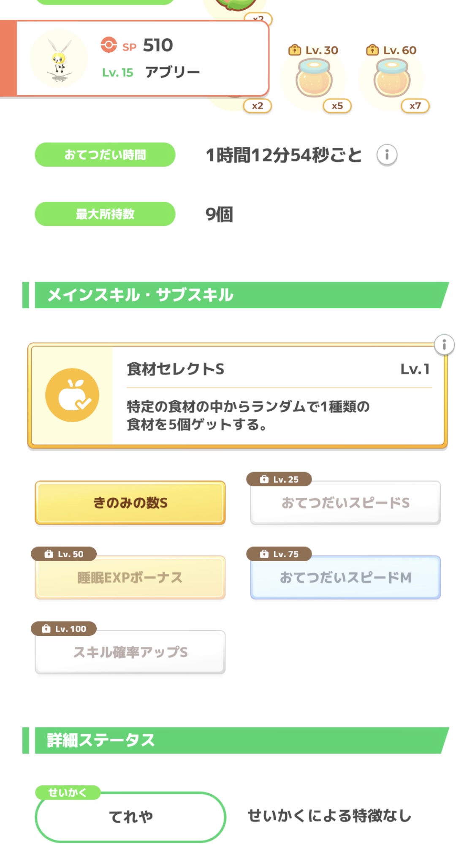Tap the Lv. 30 locked honey jar ingredient

314,79
